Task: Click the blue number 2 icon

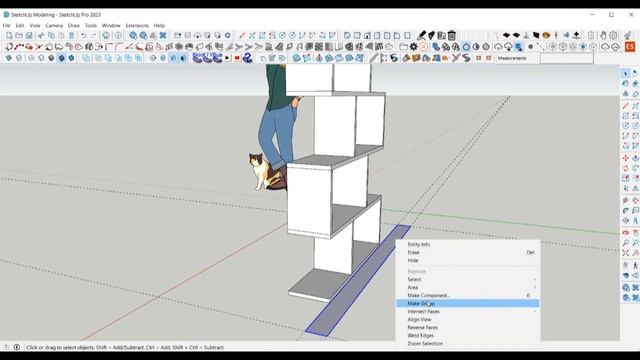Action: [x=248, y=58]
